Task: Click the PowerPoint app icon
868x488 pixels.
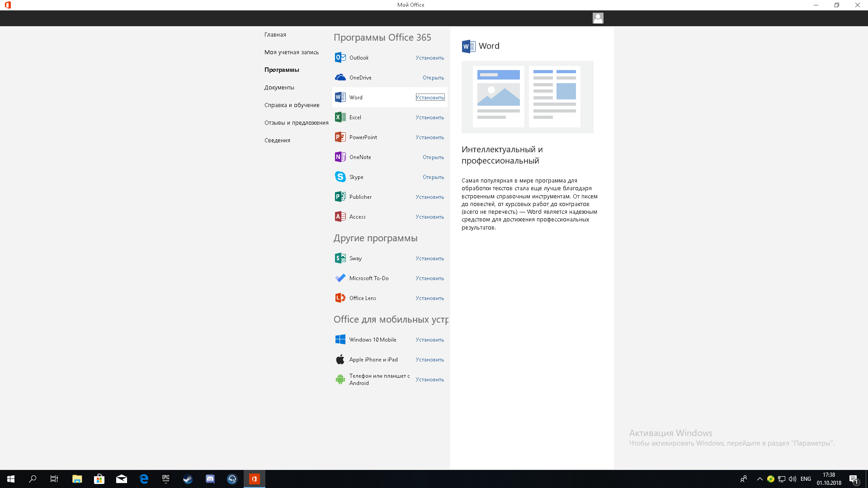Action: 340,137
